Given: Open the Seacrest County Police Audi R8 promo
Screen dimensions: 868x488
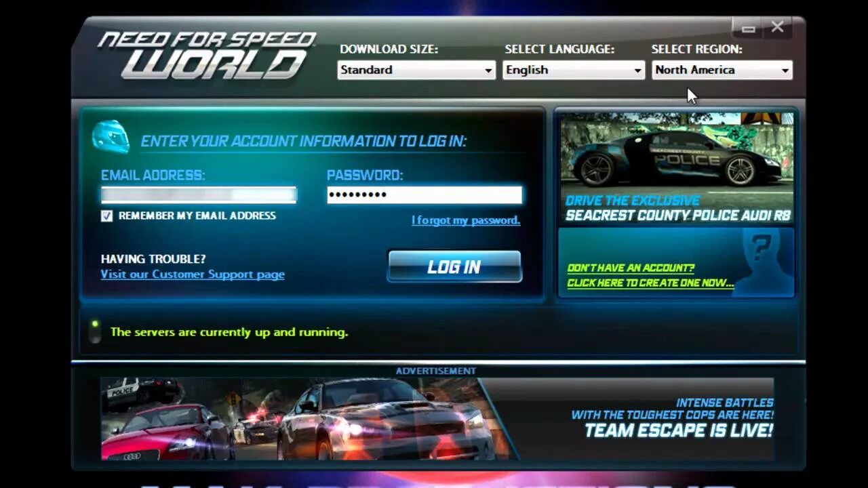Looking at the screenshot, I should [x=677, y=168].
